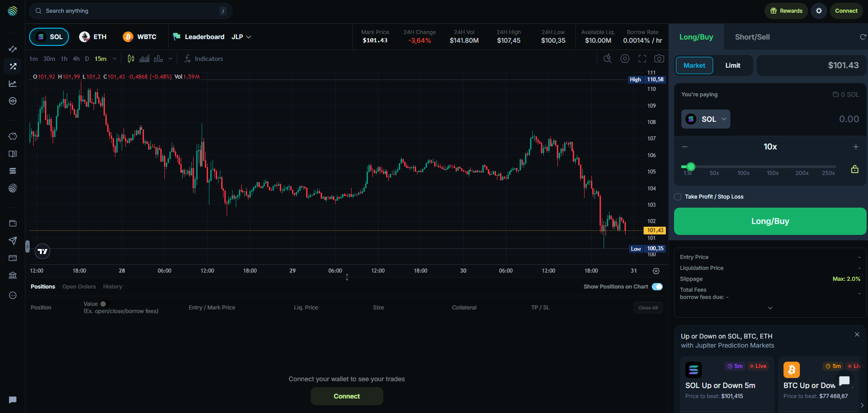Image resolution: width=868 pixels, height=413 pixels.
Task: Switch to Short/Sell tab
Action: pos(752,37)
